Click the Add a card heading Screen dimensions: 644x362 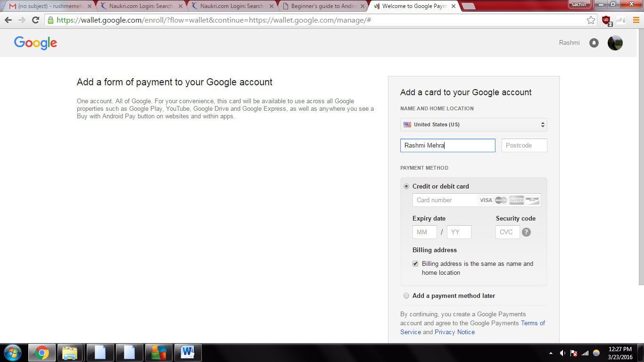point(466,92)
